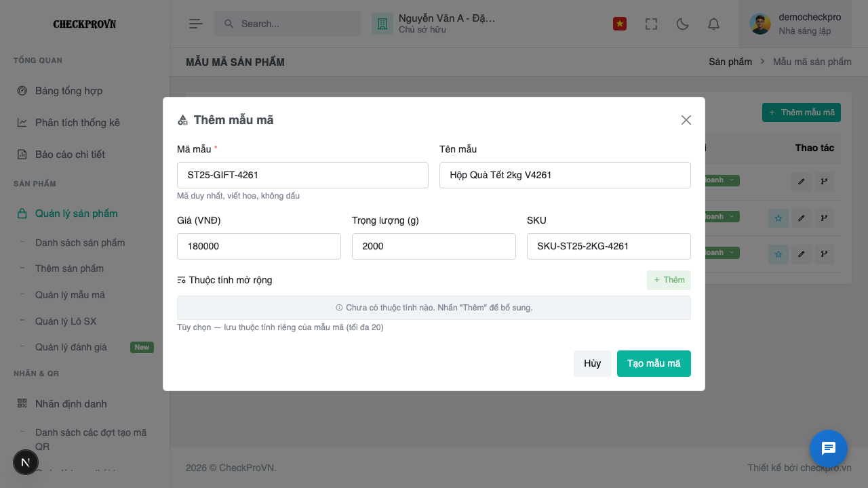
Task: Click the 'Mã duy nhất, viết hoa, không dấu' hint
Action: coord(238,196)
